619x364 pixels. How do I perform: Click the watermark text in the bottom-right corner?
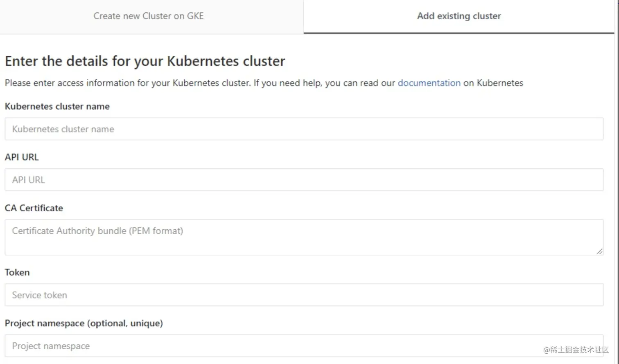coord(576,350)
